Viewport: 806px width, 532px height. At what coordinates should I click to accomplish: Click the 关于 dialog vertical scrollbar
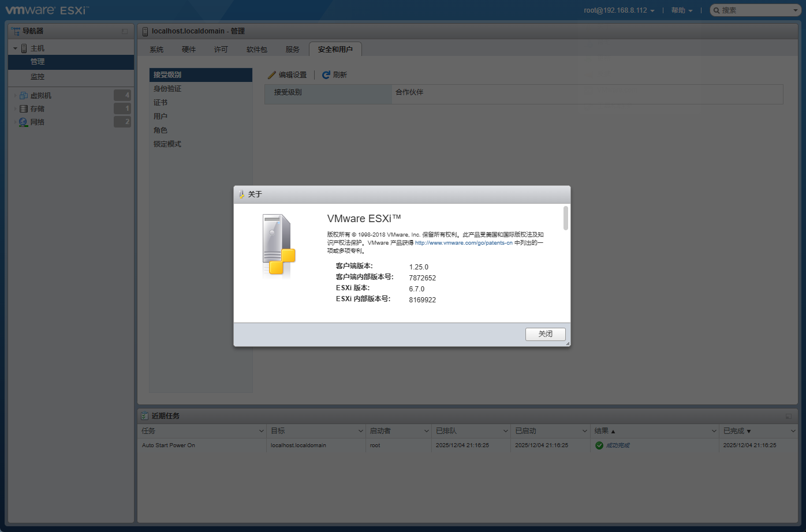tap(566, 218)
